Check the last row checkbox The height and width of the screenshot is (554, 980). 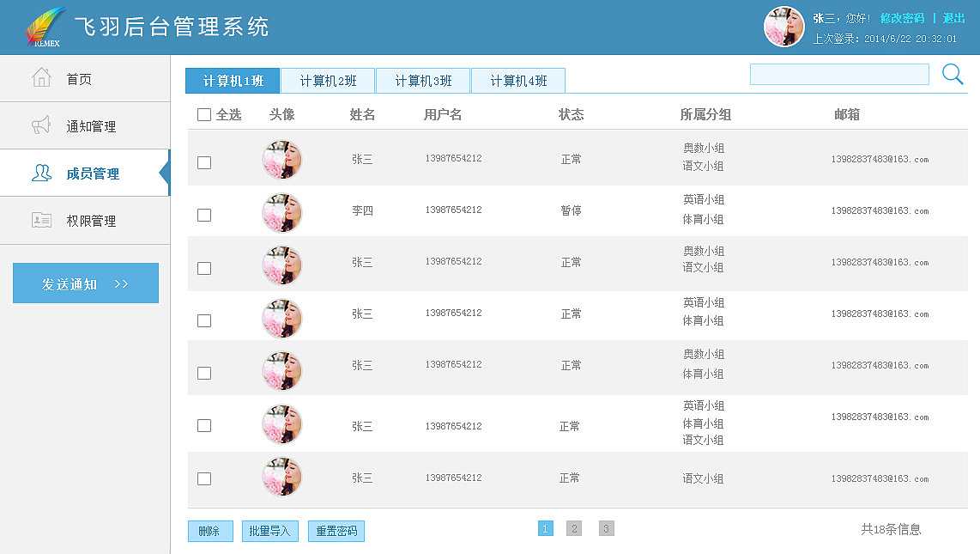coord(203,479)
